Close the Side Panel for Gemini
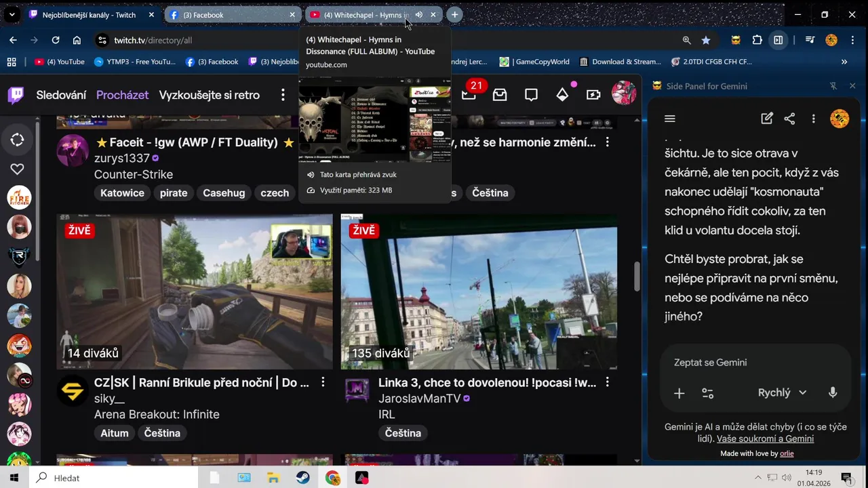 (852, 86)
